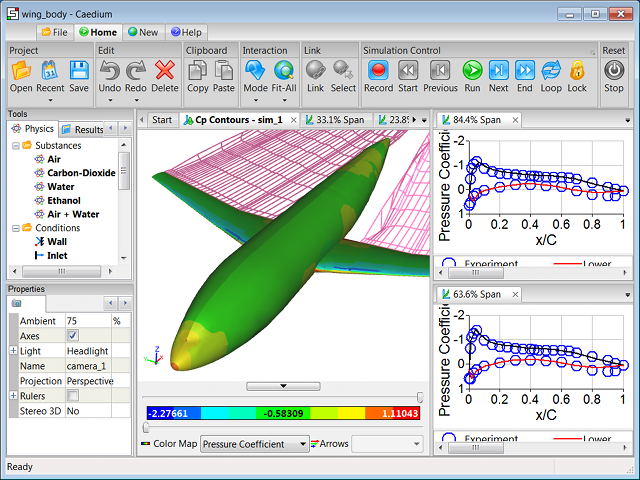Screen dimensions: 640x480
Task: Edit the Ambient value field
Action: (88, 321)
